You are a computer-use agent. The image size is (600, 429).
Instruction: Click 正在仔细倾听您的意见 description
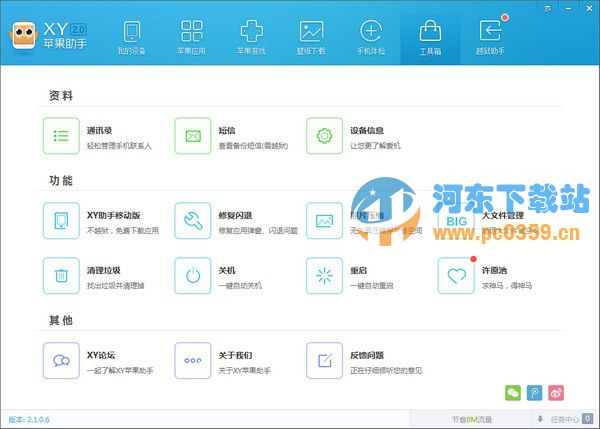[x=386, y=370]
